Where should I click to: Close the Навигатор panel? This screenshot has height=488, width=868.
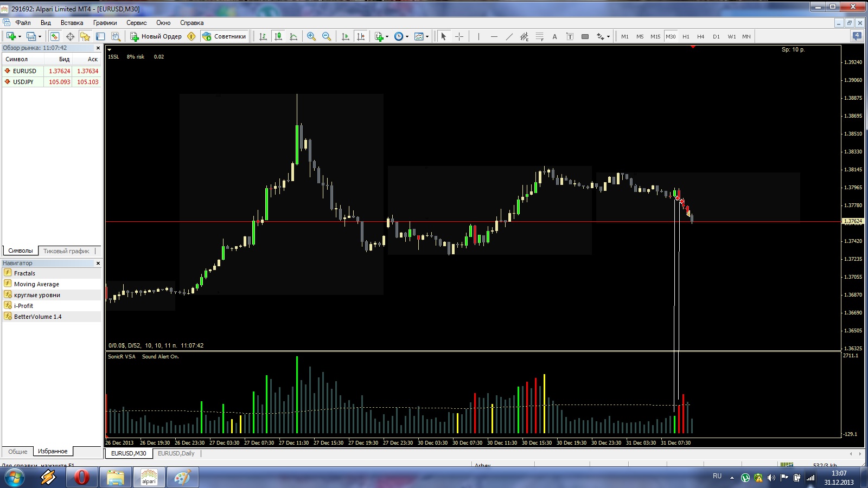pyautogui.click(x=98, y=263)
